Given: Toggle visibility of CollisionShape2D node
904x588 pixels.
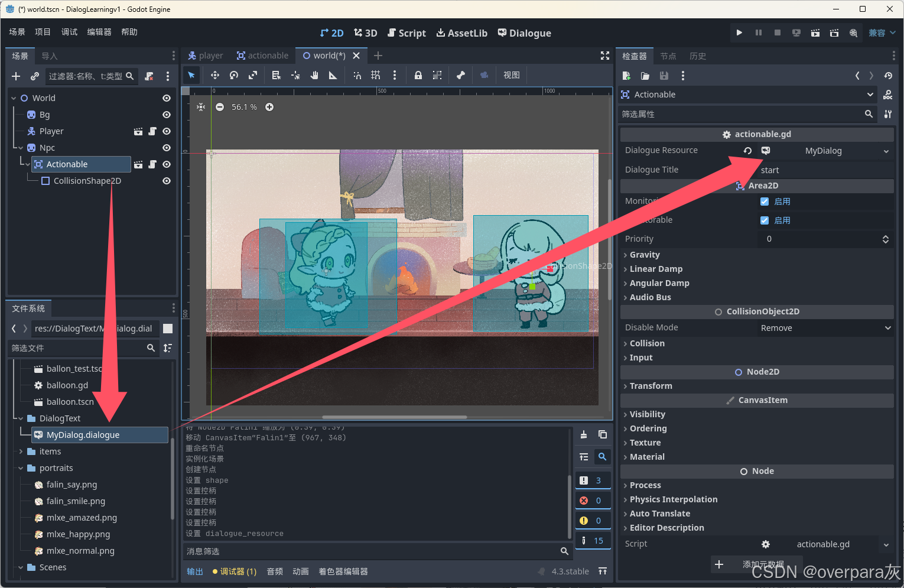Looking at the screenshot, I should pos(167,181).
